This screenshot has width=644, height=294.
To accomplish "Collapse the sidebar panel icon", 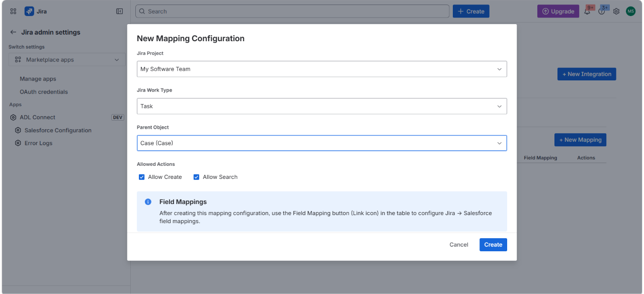I will tap(119, 11).
